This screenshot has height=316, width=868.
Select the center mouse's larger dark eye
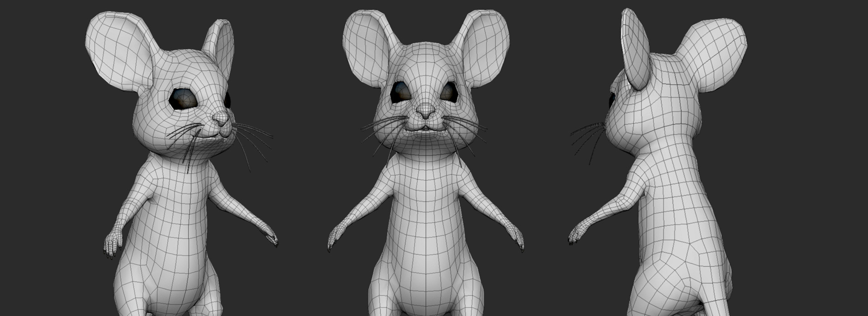pos(401,92)
